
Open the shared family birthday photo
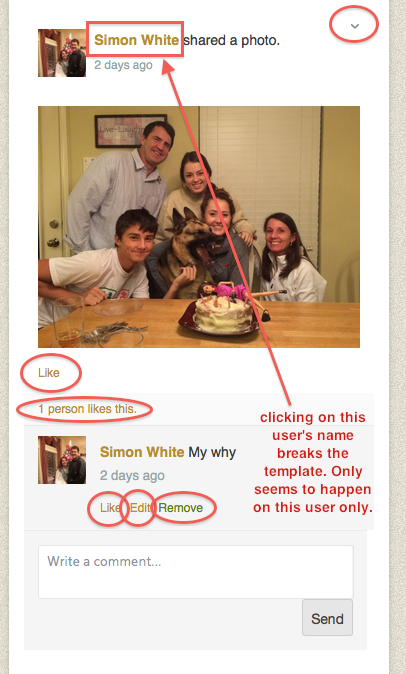[199, 227]
